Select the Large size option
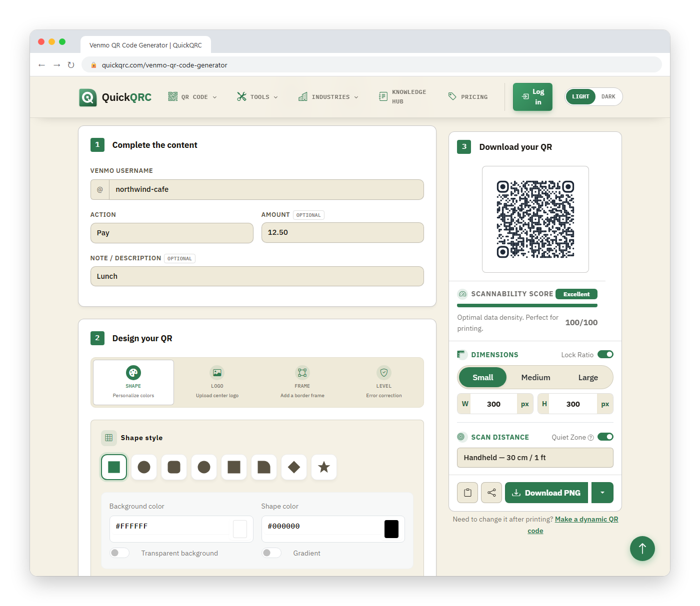The width and height of the screenshot is (700, 606). tap(588, 378)
